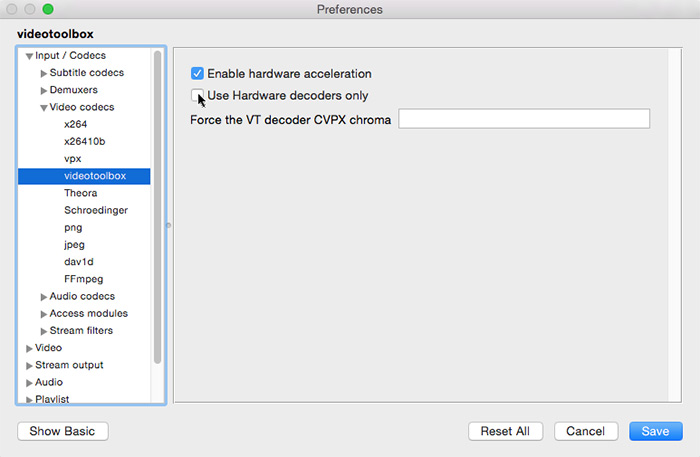Uncheck Enable hardware acceleration
Screen dimensions: 700x457
tap(197, 73)
